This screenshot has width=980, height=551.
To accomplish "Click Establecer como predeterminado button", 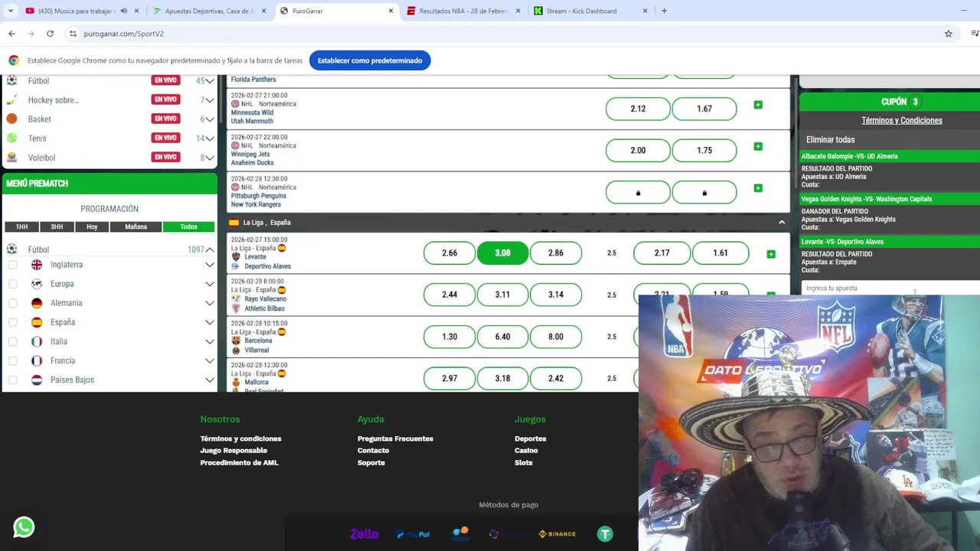I will coord(370,60).
